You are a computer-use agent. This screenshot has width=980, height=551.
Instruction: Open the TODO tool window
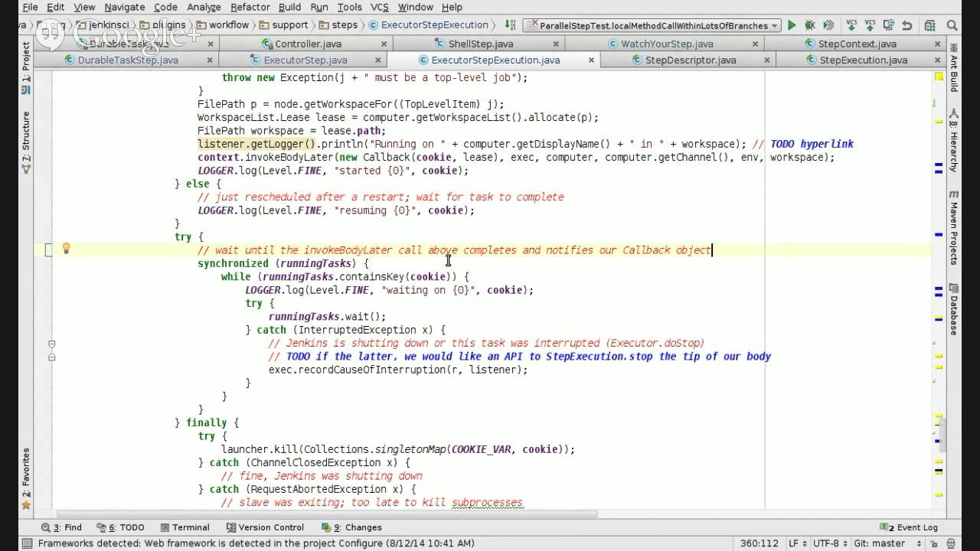click(x=120, y=527)
